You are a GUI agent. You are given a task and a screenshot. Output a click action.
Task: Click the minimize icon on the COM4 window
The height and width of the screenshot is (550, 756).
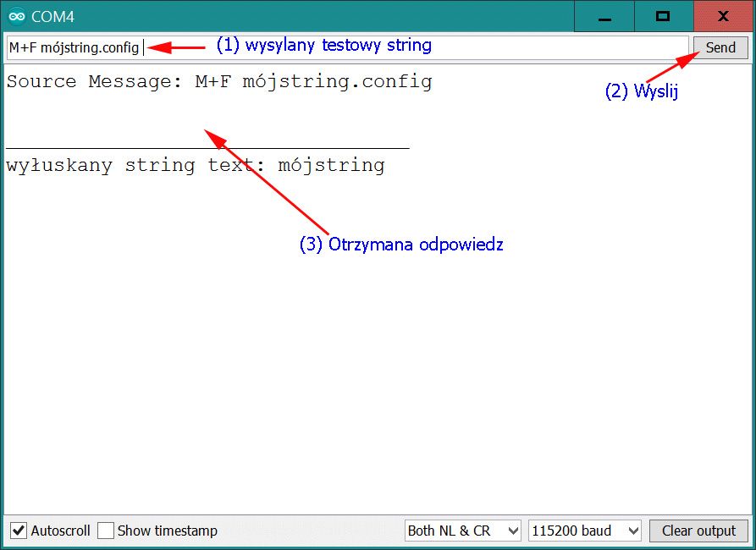click(x=603, y=15)
